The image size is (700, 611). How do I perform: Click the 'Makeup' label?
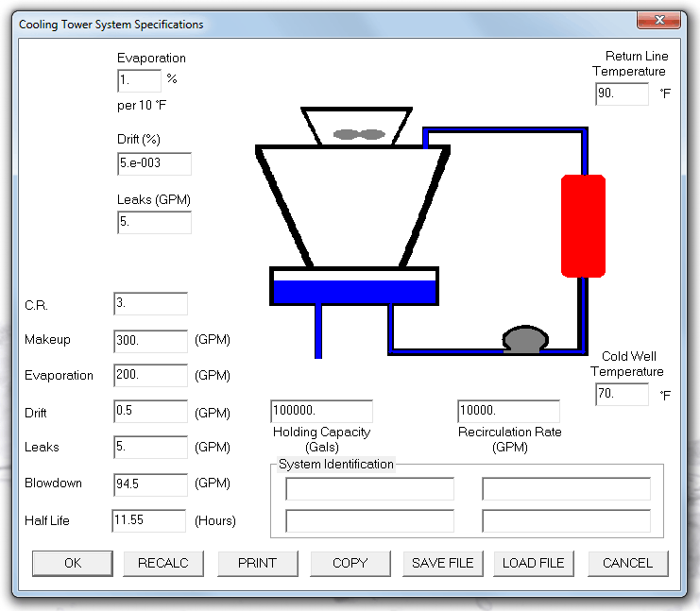pyautogui.click(x=47, y=340)
